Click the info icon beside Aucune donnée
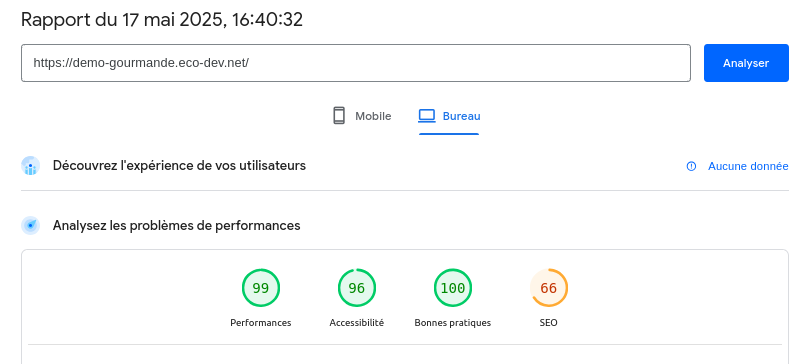 tap(692, 166)
